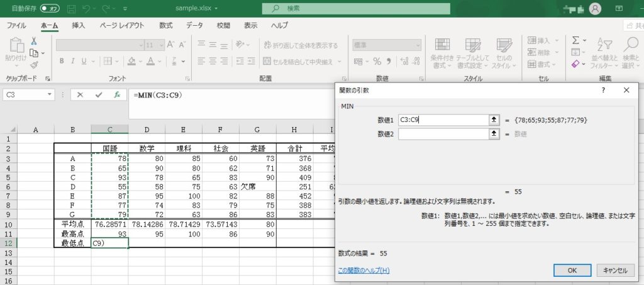Toggle Bold formatting button
The width and height of the screenshot is (644, 285).
(x=62, y=61)
